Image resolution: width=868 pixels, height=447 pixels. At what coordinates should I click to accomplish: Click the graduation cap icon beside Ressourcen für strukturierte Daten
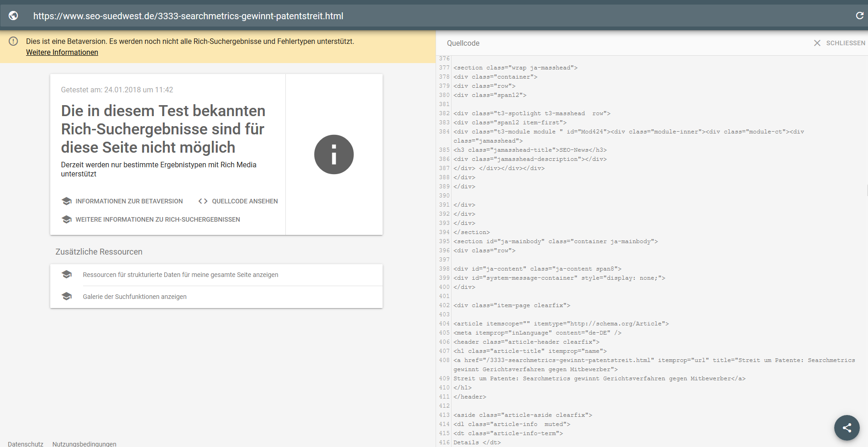pyautogui.click(x=67, y=274)
